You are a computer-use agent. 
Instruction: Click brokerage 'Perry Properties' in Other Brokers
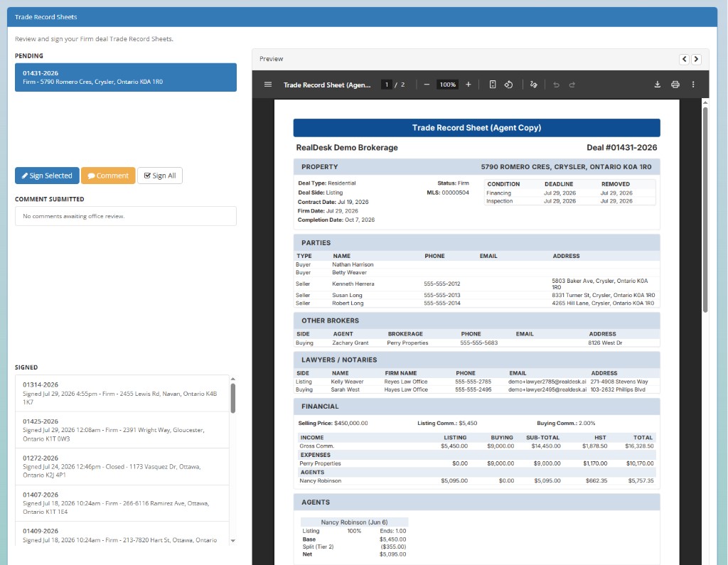tap(407, 343)
